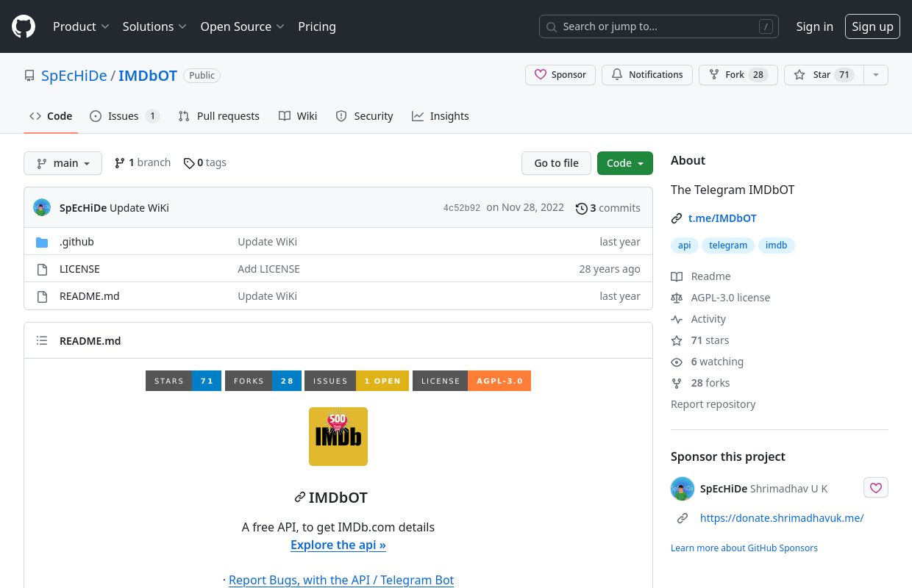
Task: Open commit hash 4c52b92
Action: coord(462,208)
